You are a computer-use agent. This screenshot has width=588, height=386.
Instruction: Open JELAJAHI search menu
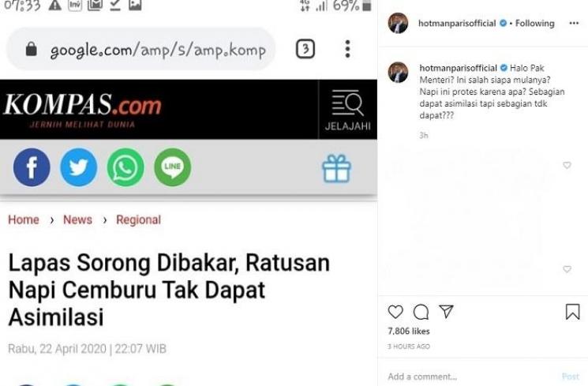coord(347,110)
